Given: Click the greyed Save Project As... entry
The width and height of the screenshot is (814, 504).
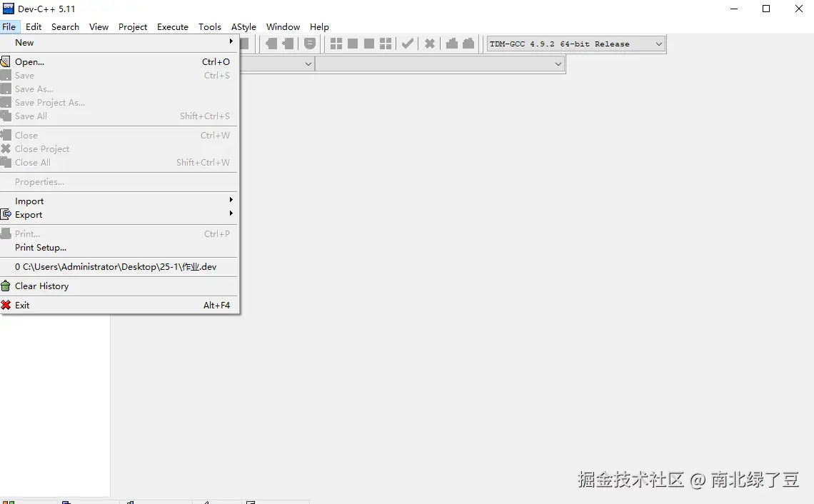Looking at the screenshot, I should pyautogui.click(x=119, y=103).
